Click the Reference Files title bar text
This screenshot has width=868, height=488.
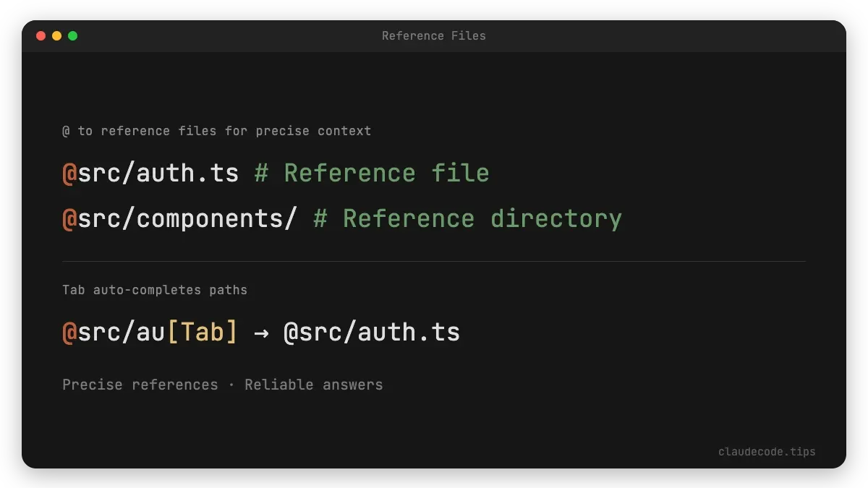[434, 35]
